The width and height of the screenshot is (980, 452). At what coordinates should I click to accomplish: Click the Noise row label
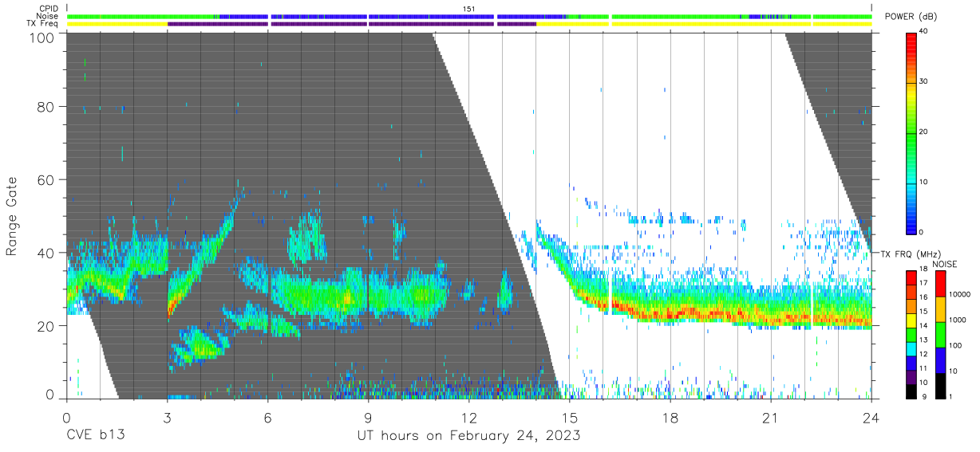tap(49, 16)
